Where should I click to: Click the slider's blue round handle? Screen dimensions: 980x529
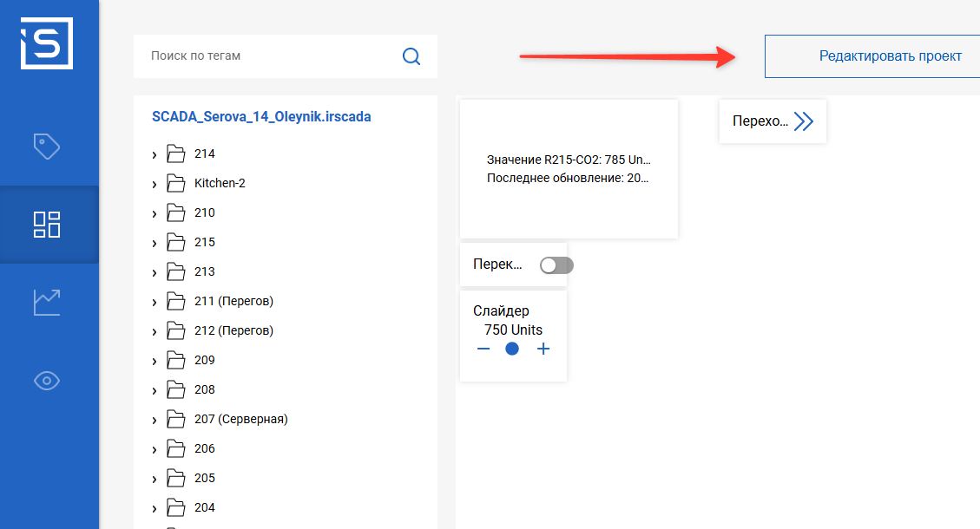point(512,349)
